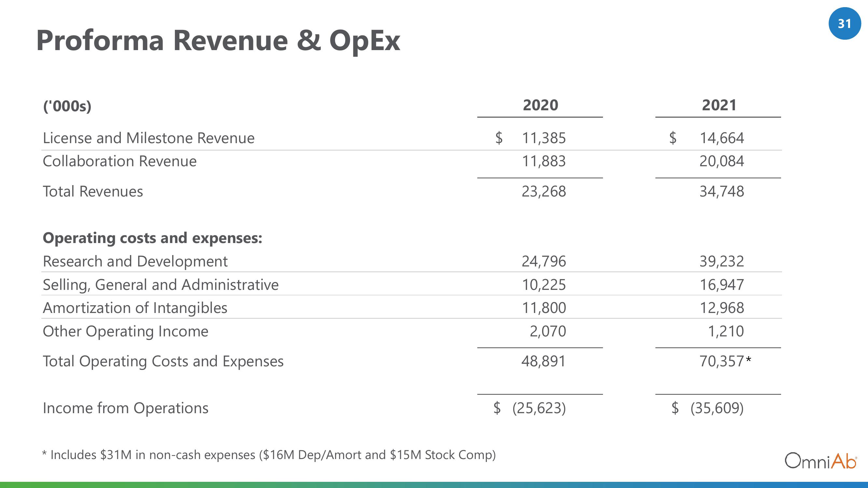Image resolution: width=868 pixels, height=488 pixels.
Task: Click the 16,947 SG&A value
Action: pyautogui.click(x=722, y=285)
